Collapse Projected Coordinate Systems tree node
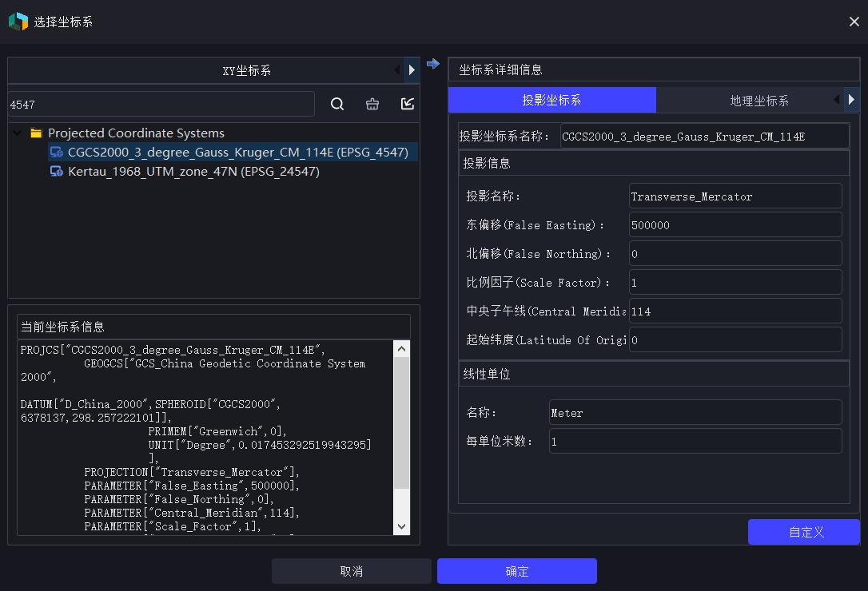Image resolution: width=868 pixels, height=591 pixels. click(x=18, y=133)
